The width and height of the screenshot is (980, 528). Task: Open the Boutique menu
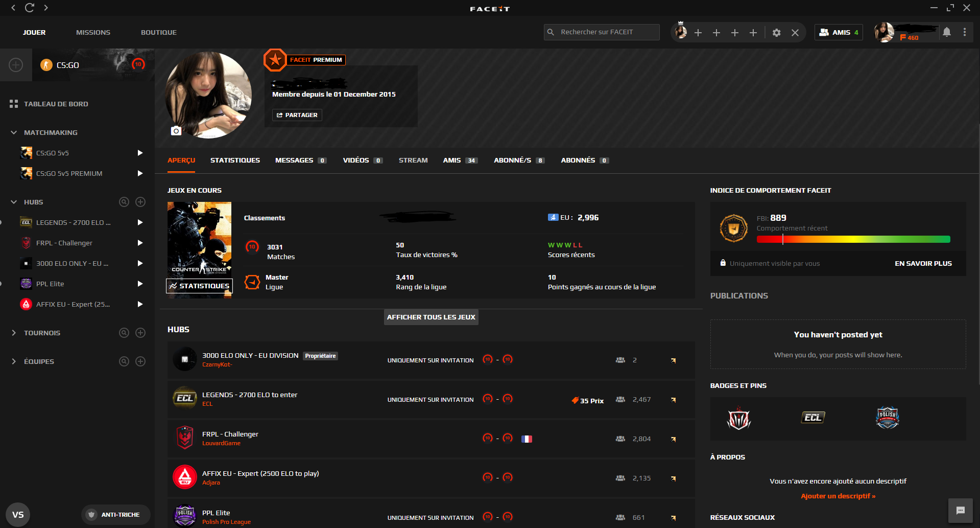coord(159,32)
